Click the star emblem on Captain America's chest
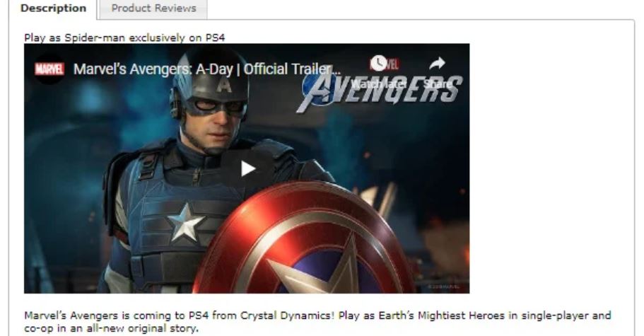This screenshot has width=644, height=336. [x=186, y=223]
